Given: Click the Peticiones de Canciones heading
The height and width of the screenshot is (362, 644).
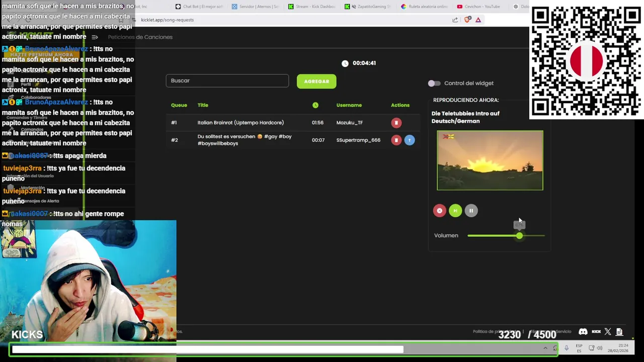Looking at the screenshot, I should (140, 37).
